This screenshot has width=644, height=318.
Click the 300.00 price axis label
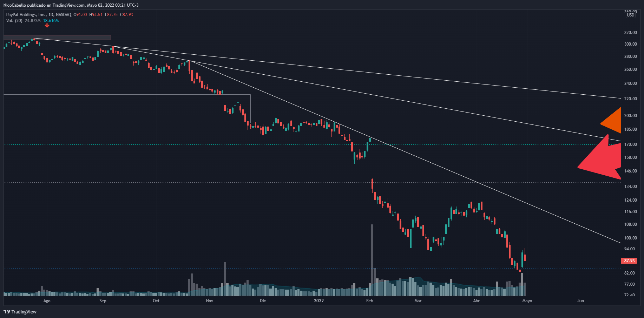[x=630, y=44]
